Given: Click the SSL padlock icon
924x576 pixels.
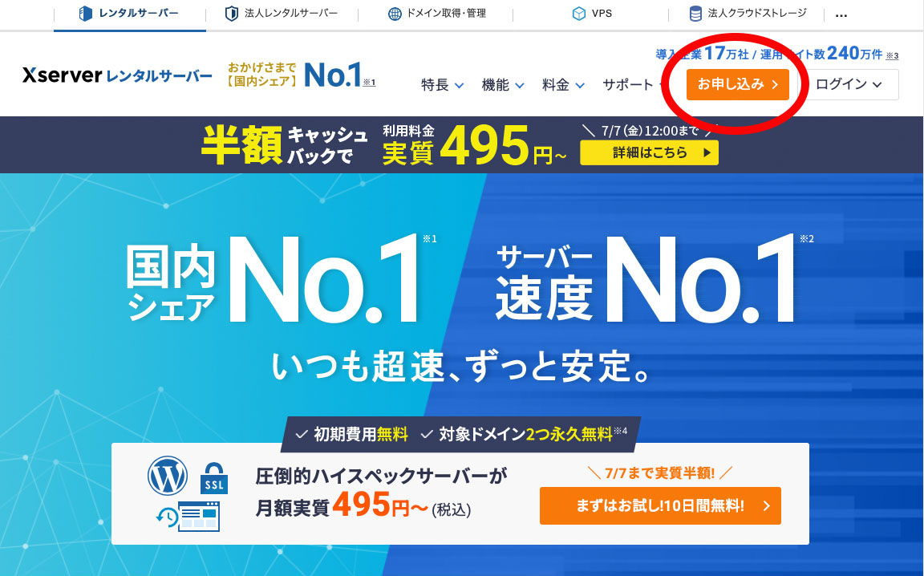Looking at the screenshot, I should (214, 478).
